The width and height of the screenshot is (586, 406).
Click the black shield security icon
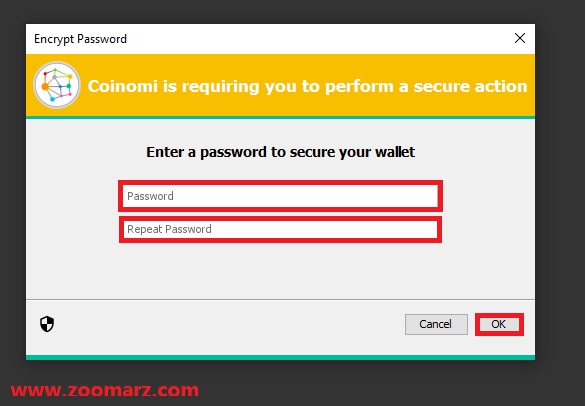click(x=47, y=324)
